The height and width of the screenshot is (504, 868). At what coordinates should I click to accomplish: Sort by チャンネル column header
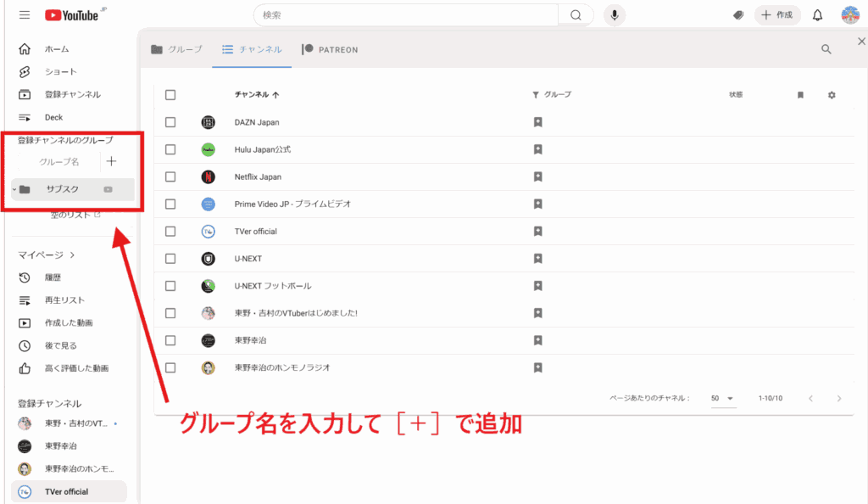256,95
